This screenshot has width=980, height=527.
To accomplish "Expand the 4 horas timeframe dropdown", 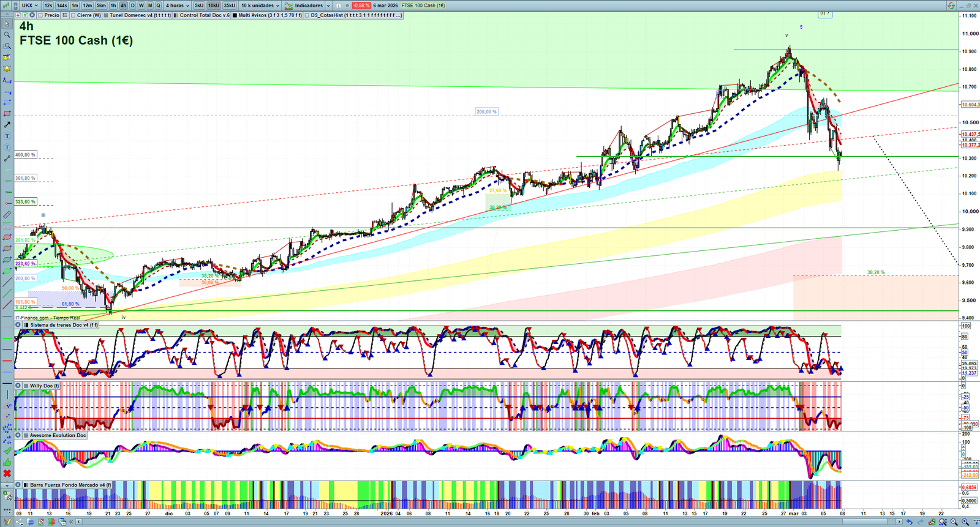I will 178,6.
